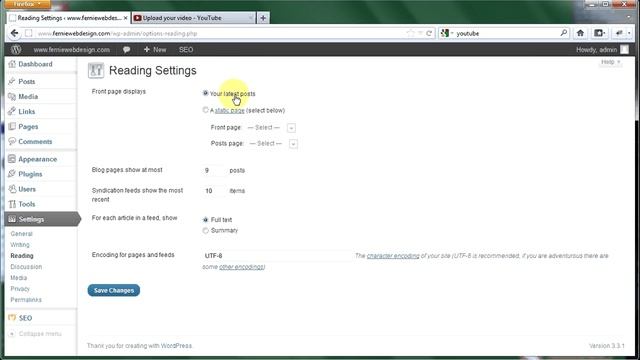
Task: Open Media settings submenu item
Action: (18, 278)
